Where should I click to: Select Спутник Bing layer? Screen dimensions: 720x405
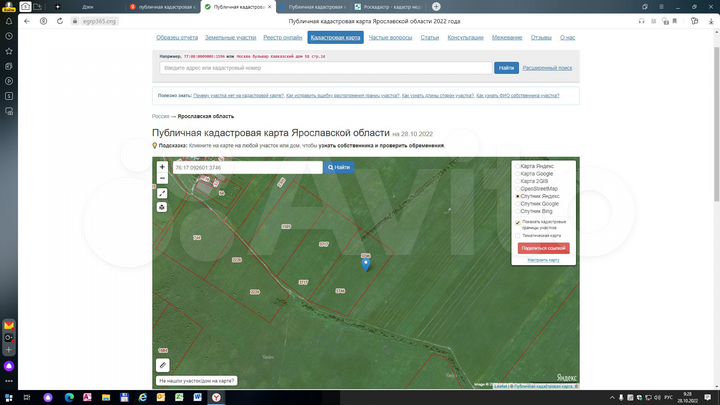[536, 211]
